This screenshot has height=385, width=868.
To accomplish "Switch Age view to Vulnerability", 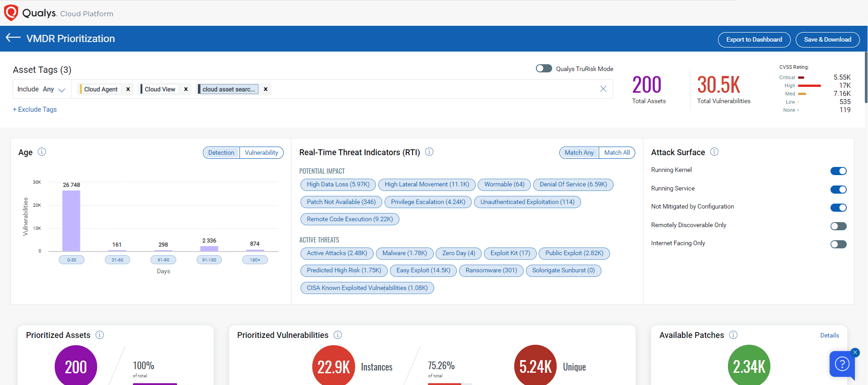I will pos(262,152).
